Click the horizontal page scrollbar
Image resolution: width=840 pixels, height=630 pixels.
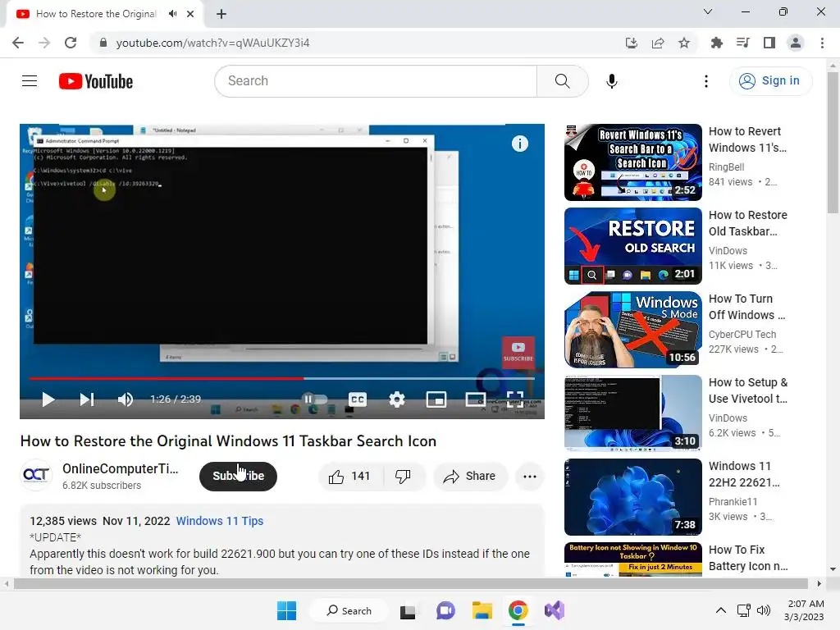410,583
